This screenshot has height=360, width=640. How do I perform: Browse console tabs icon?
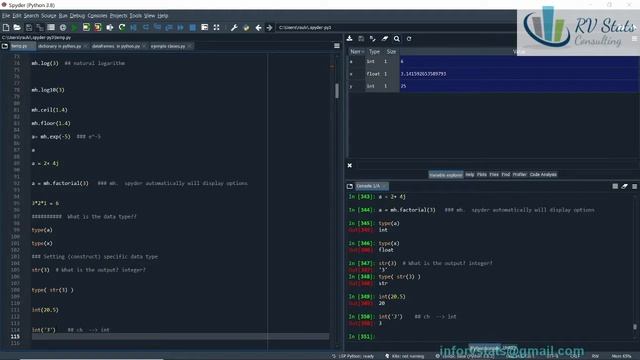[x=350, y=186]
